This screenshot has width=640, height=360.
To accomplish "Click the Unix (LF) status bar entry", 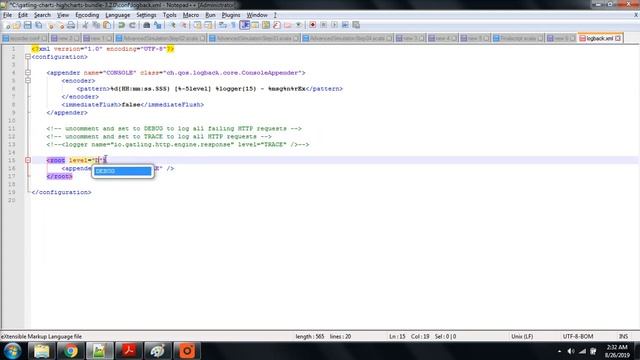I will (x=522, y=337).
